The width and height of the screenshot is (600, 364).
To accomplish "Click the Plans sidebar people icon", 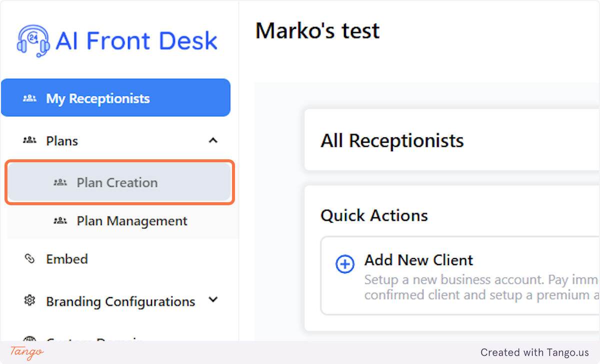I will (x=30, y=140).
